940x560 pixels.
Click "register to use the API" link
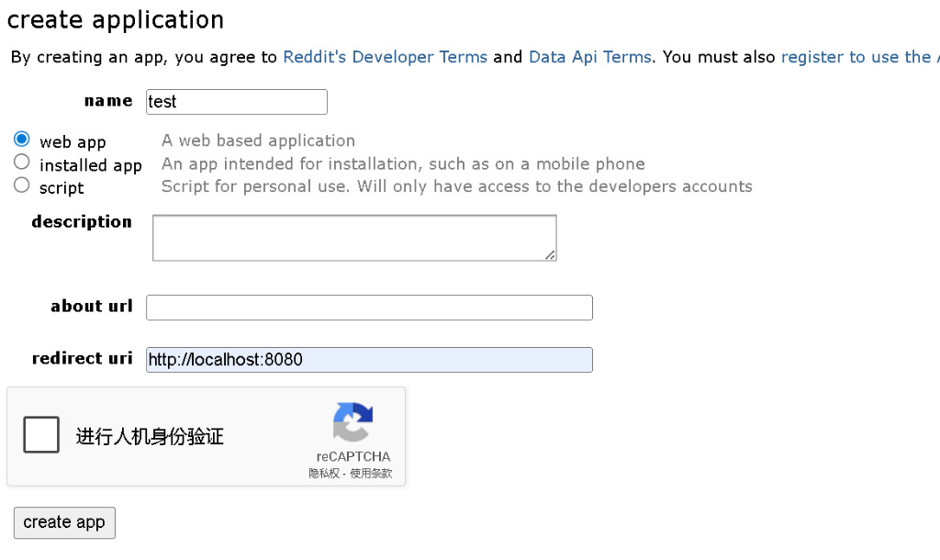point(858,57)
